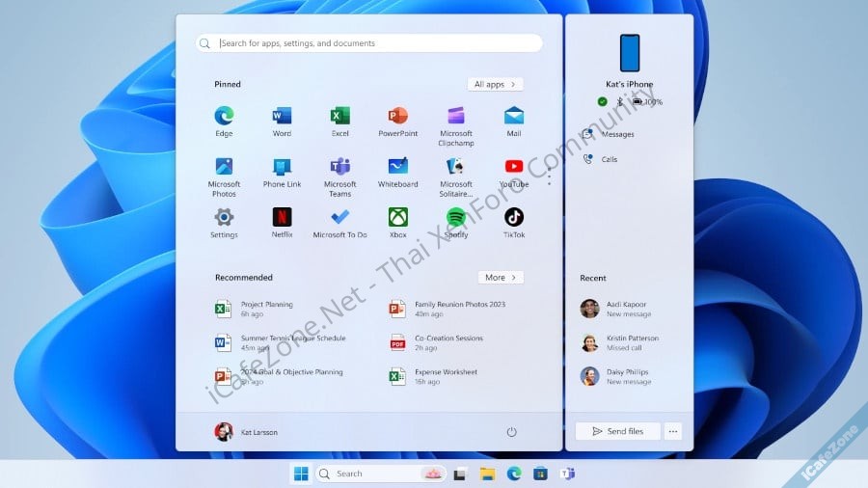Open the three-dots menu beside Send files

pos(673,431)
